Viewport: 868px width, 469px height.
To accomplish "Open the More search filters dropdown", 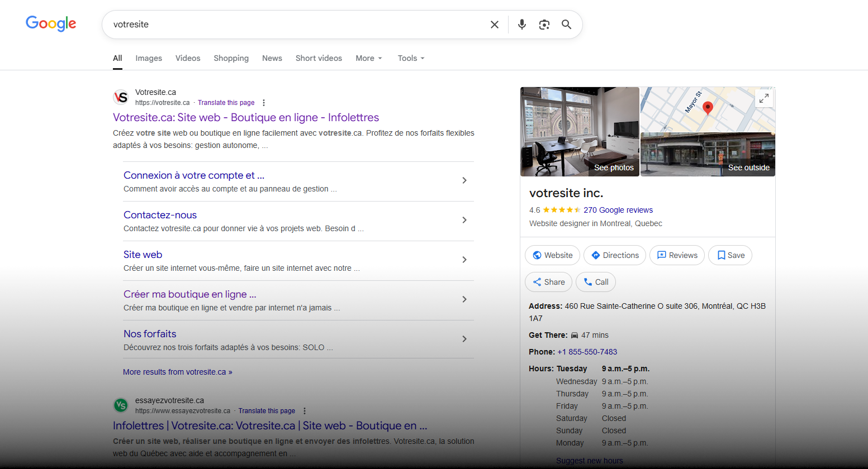I will 368,58.
